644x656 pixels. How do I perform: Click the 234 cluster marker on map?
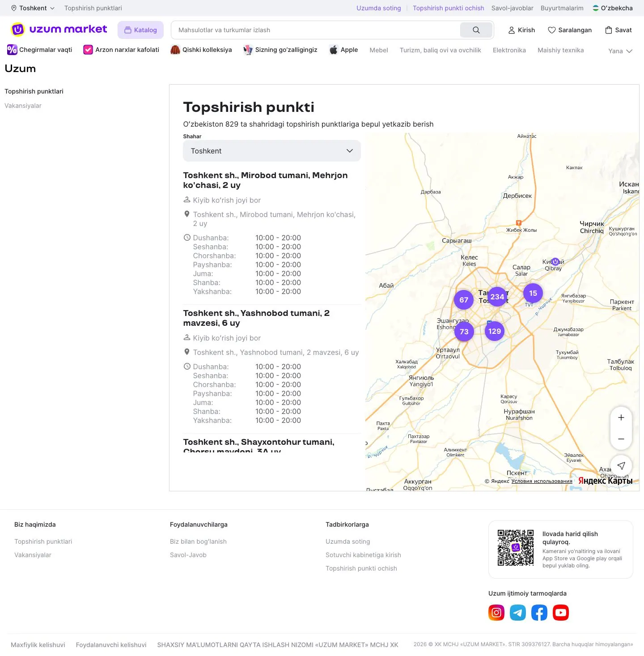coord(497,297)
